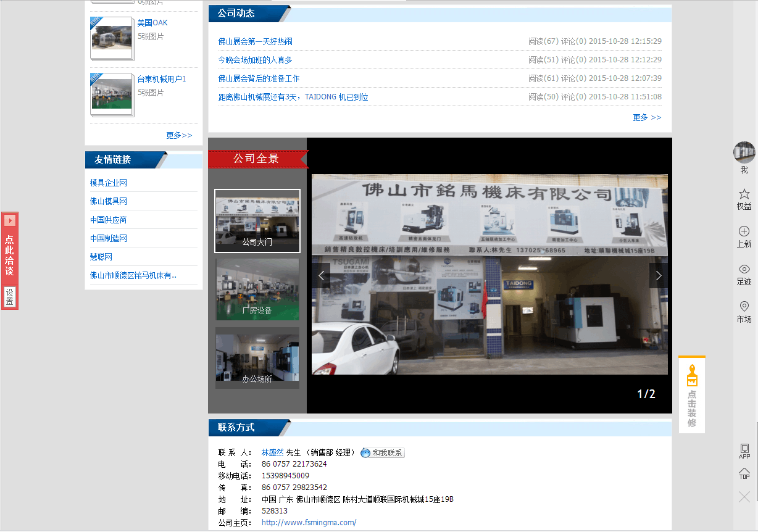Open the 台東机械用户1 album thumbnail
This screenshot has width=758, height=532.
(x=112, y=94)
